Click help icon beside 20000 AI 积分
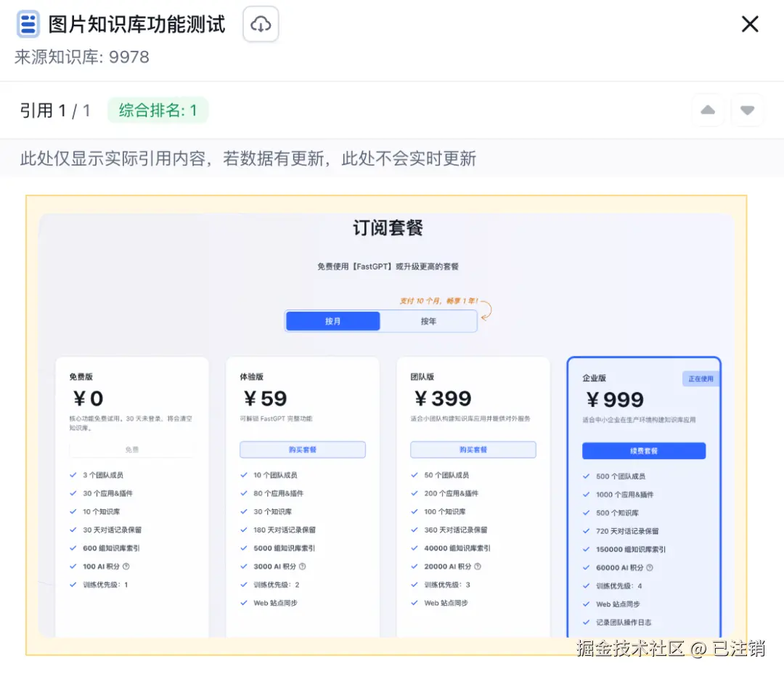 pos(478,567)
